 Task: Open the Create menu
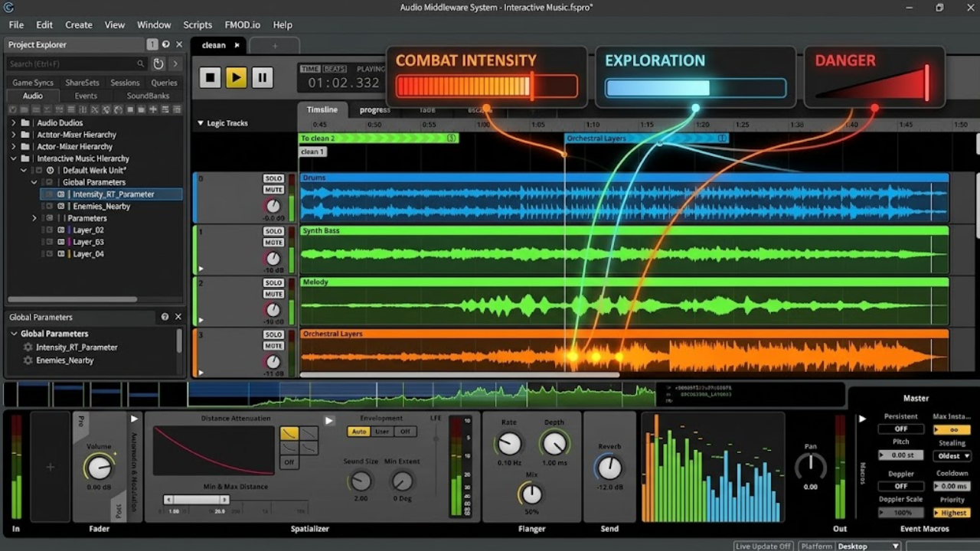79,24
